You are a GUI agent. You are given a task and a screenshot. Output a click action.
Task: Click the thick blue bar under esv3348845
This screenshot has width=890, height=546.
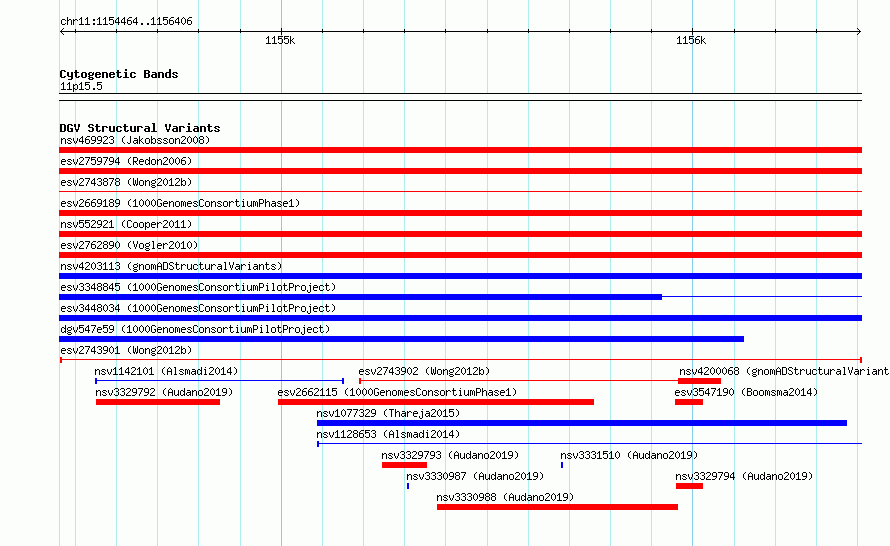tap(360, 297)
